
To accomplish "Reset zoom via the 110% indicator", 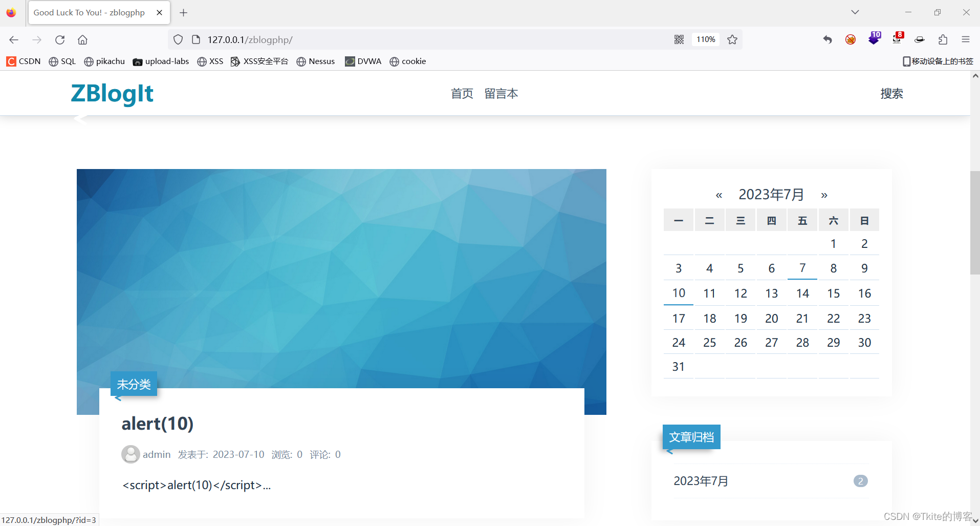I will (x=706, y=39).
